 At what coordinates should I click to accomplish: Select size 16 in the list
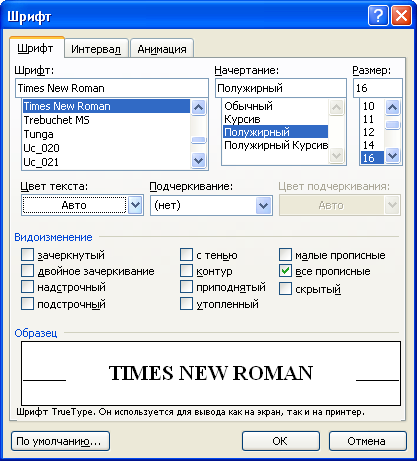[x=372, y=158]
